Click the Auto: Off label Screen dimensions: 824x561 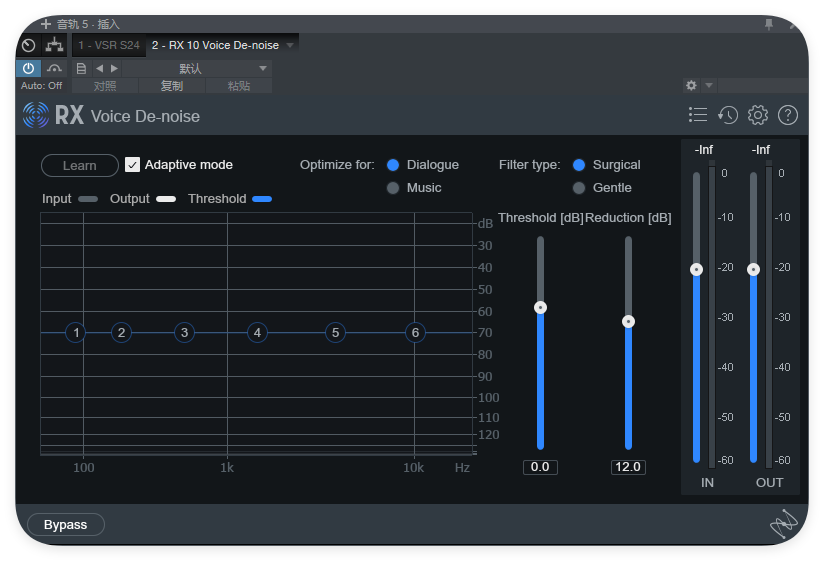[x=42, y=86]
